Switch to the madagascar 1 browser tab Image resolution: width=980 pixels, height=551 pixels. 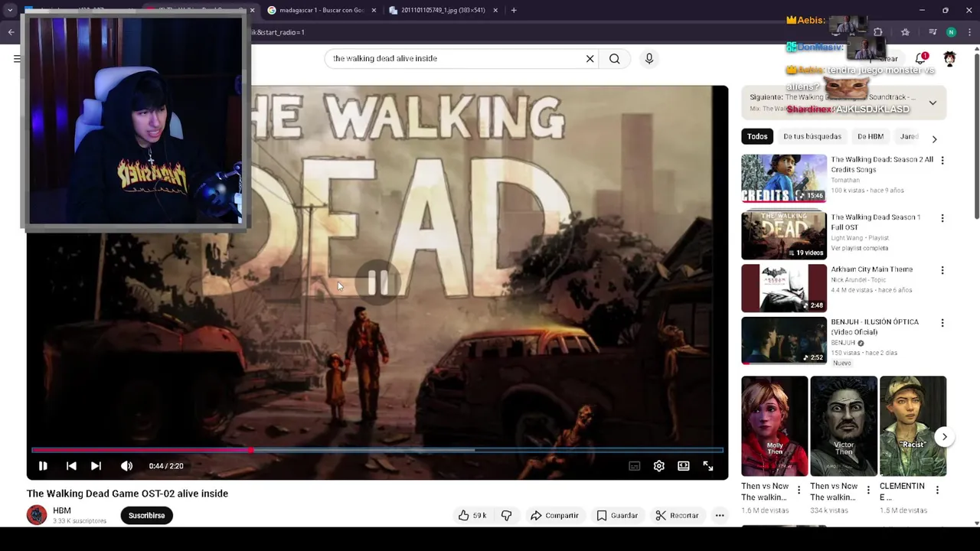[322, 10]
